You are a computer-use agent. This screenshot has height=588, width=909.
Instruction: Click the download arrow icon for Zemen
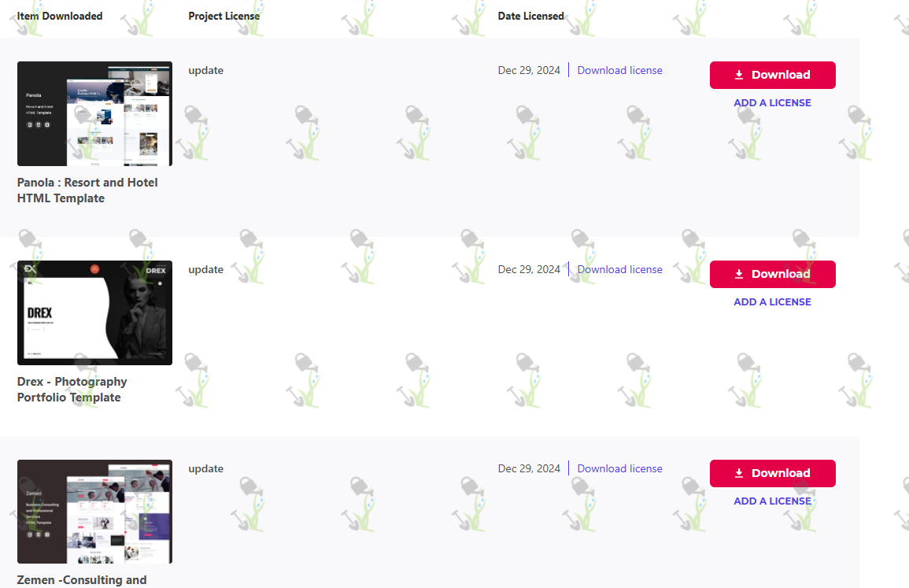point(738,473)
